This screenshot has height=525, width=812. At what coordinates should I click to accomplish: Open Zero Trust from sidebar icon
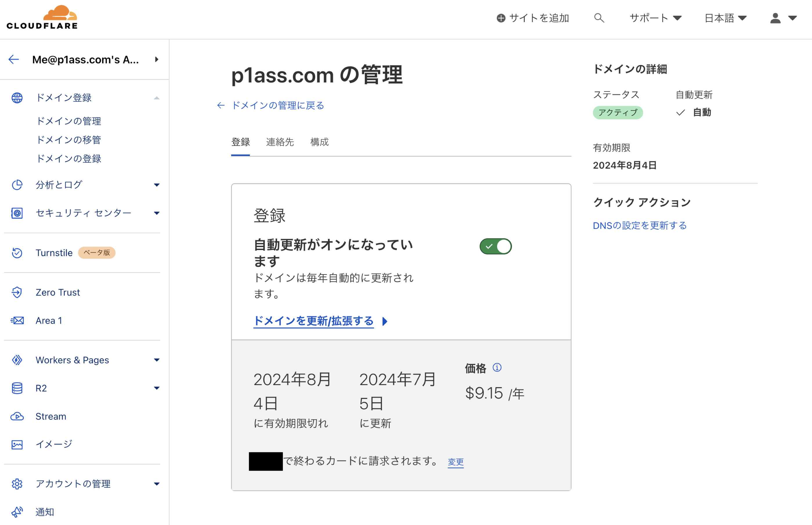(17, 292)
